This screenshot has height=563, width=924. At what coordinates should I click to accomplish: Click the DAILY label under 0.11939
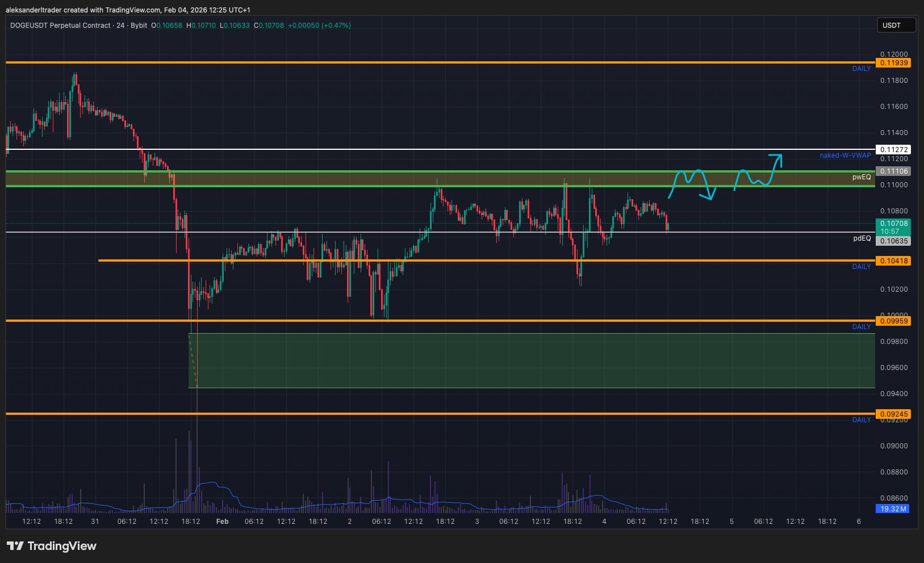point(862,69)
